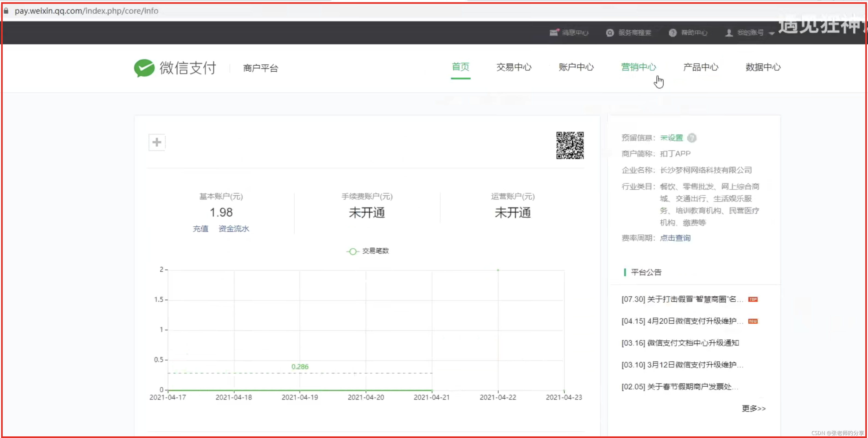This screenshot has width=868, height=438.
Task: Click the WeChat Pay green logo
Action: 144,68
